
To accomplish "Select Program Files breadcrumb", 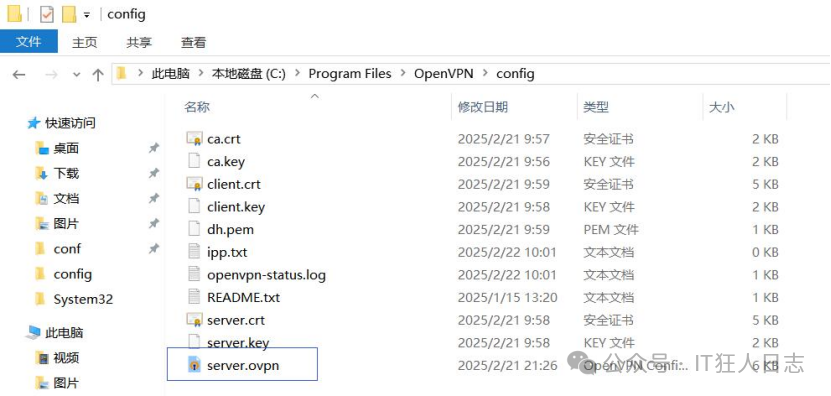I will click(350, 74).
